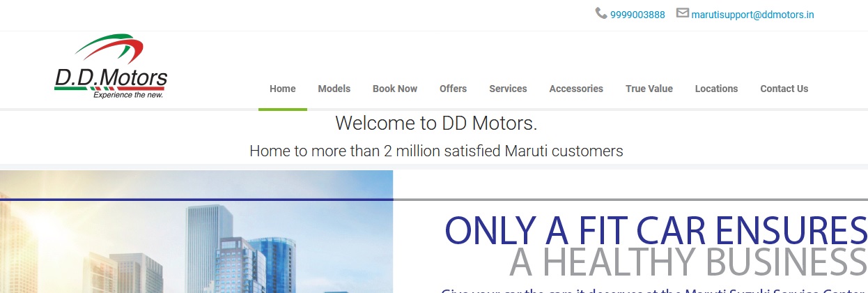
Task: Visit the True Value page
Action: (x=649, y=89)
